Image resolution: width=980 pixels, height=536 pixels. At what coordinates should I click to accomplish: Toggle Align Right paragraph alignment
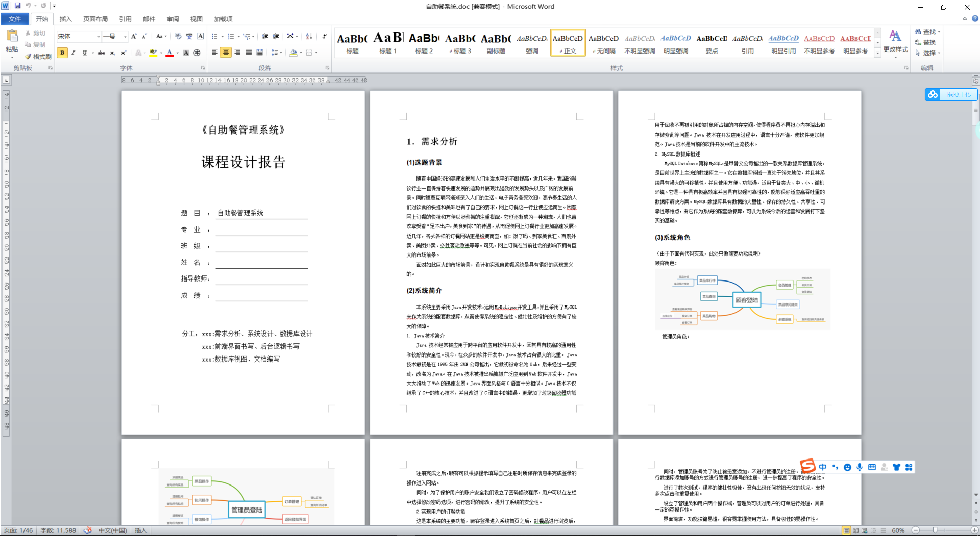pyautogui.click(x=237, y=53)
